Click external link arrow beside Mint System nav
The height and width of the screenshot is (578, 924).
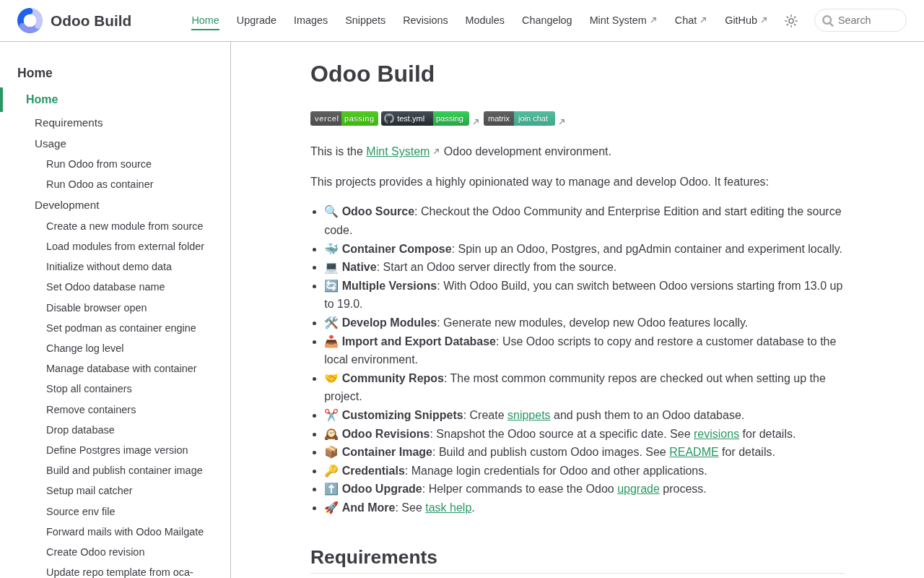pyautogui.click(x=653, y=20)
